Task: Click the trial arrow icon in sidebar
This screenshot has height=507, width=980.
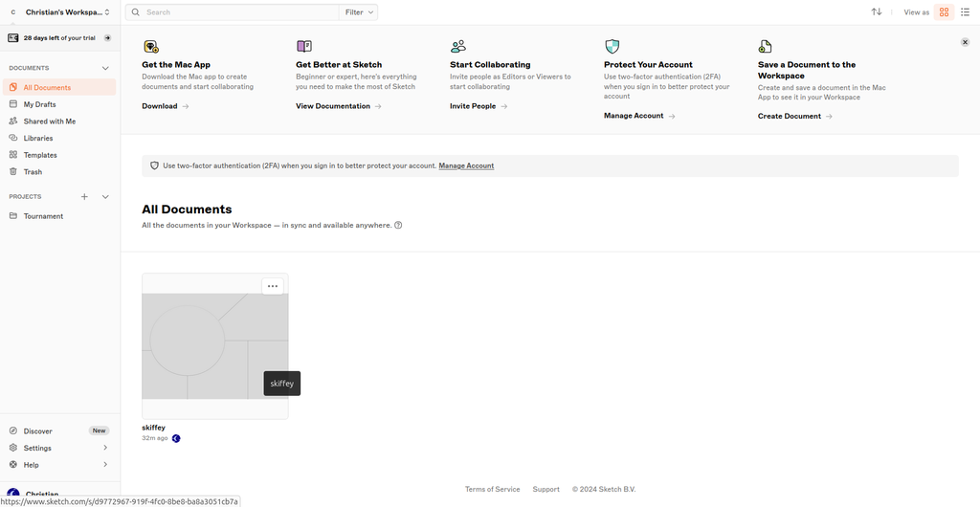Action: click(107, 38)
